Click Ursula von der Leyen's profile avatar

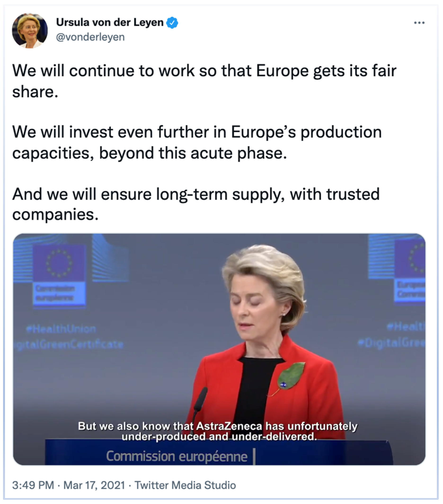click(x=30, y=31)
